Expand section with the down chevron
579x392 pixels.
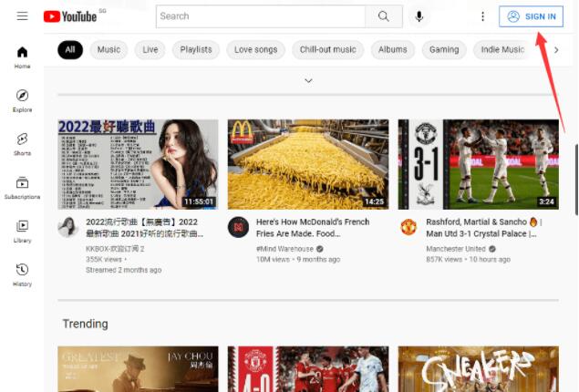coord(308,80)
